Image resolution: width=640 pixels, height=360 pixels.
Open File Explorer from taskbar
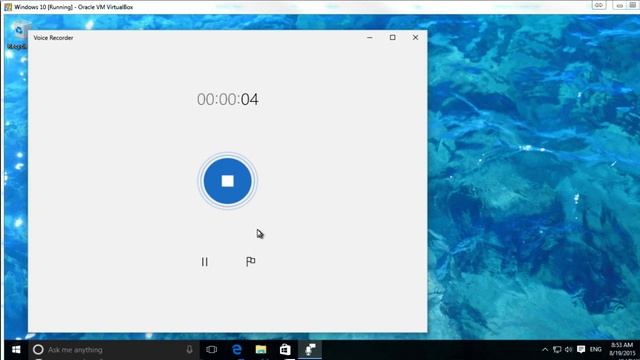(261, 350)
